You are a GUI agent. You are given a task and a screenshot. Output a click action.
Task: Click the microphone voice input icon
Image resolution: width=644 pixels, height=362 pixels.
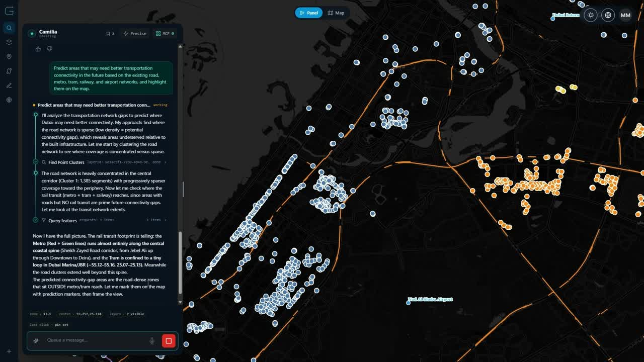[152, 341]
